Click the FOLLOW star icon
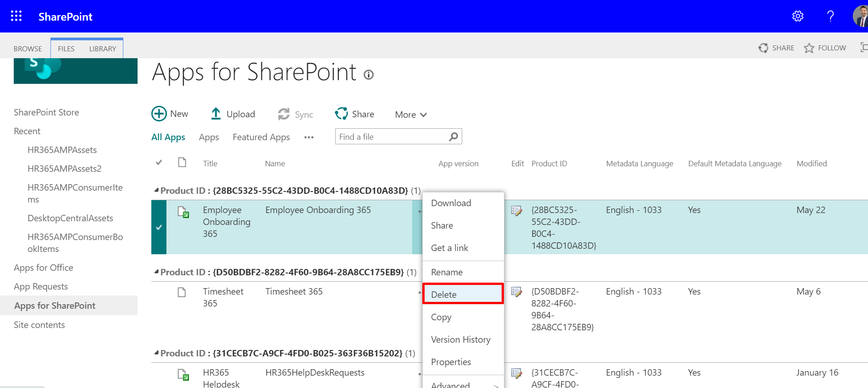Screen dimensions: 868x388 pos(809,48)
